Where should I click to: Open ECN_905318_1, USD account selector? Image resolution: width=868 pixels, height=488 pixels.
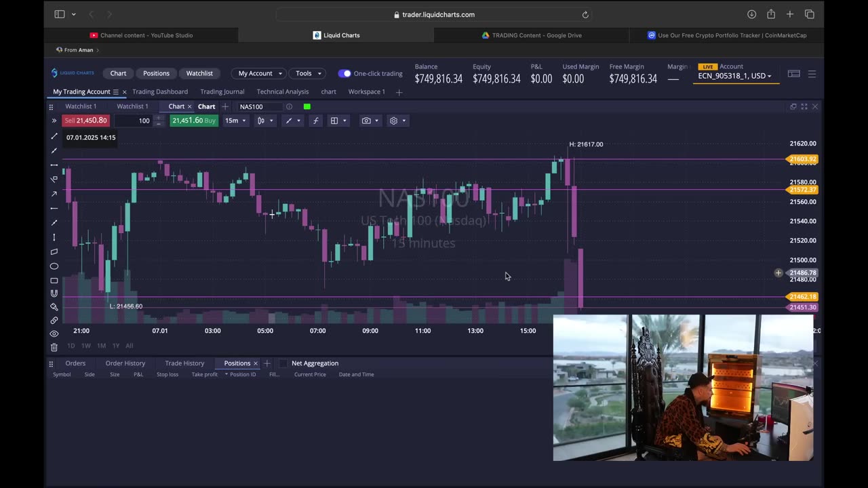(x=735, y=76)
